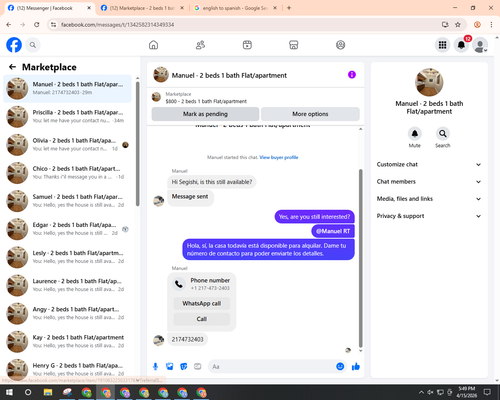The height and width of the screenshot is (400, 500).
Task: Search in conversation using the magnifier icon
Action: (x=443, y=134)
